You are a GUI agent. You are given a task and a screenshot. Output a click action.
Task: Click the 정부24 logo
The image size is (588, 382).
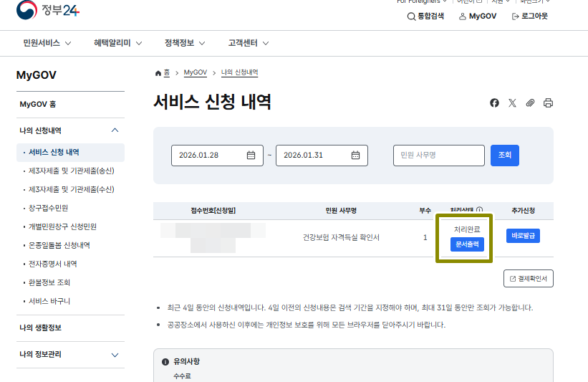pyautogui.click(x=47, y=10)
